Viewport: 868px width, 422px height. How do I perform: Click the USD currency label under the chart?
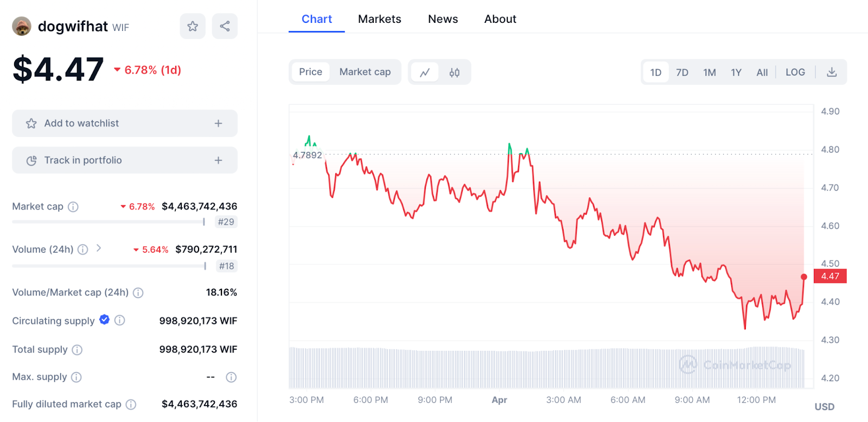click(825, 407)
